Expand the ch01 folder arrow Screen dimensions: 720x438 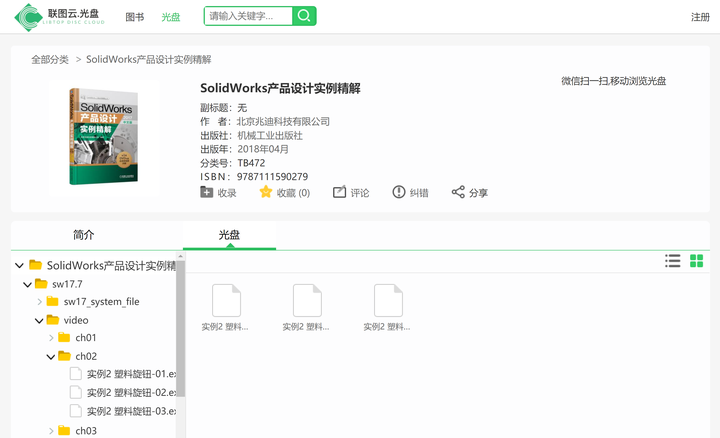tap(51, 338)
